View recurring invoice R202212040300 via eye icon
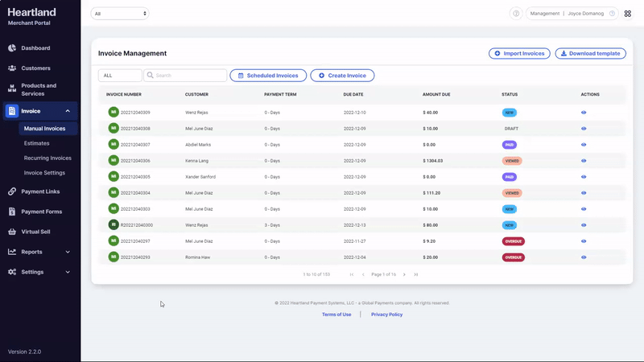The height and width of the screenshot is (362, 644). (x=584, y=225)
